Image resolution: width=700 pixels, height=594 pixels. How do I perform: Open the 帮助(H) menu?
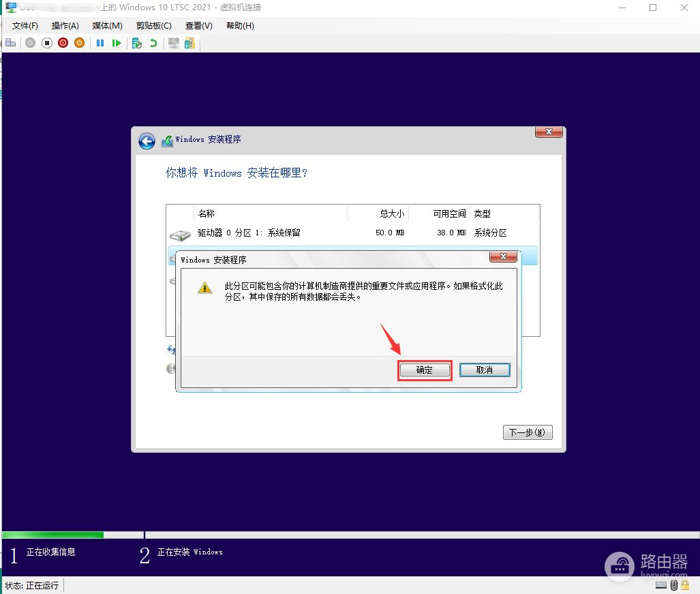240,25
